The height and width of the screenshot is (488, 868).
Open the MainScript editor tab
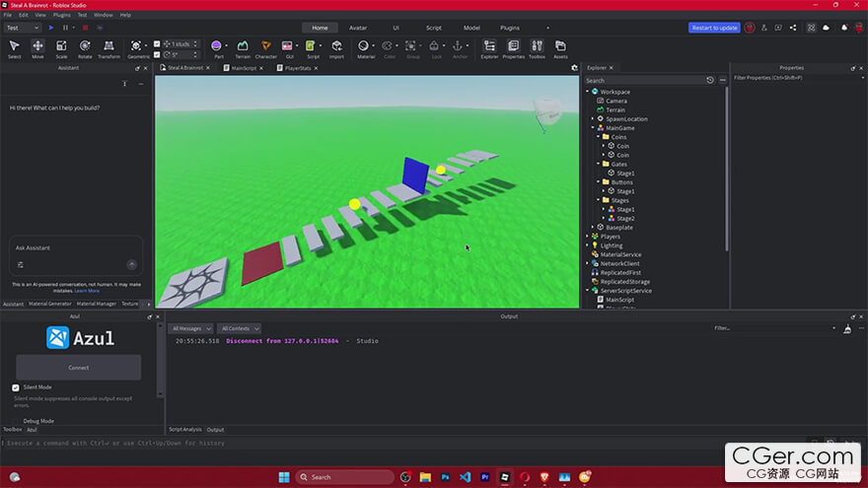pyautogui.click(x=244, y=68)
